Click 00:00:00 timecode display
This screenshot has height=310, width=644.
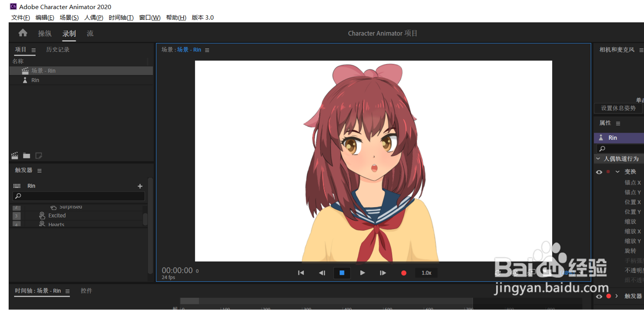[177, 270]
